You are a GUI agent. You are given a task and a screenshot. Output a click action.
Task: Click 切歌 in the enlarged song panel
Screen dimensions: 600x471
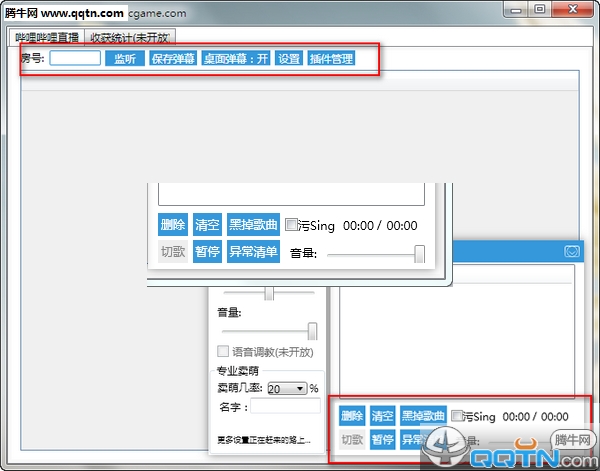click(x=173, y=251)
